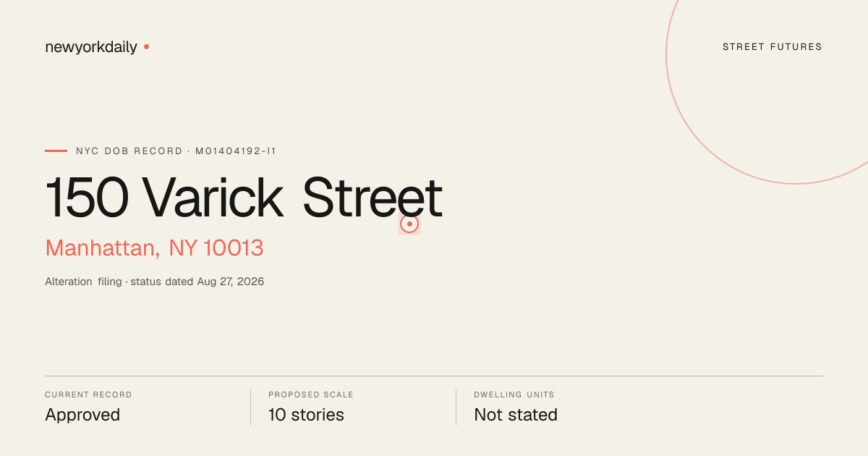
Task: Select the NYC DOB RECORD label
Action: coord(129,151)
